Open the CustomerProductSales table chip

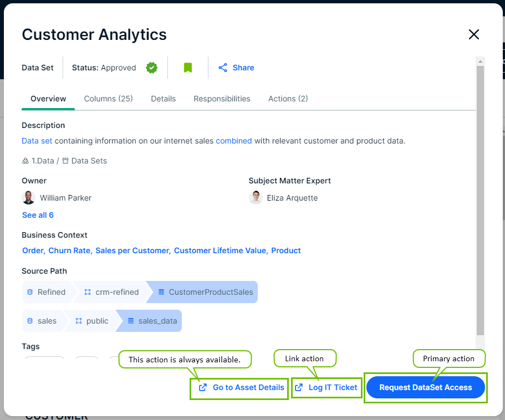tap(205, 292)
